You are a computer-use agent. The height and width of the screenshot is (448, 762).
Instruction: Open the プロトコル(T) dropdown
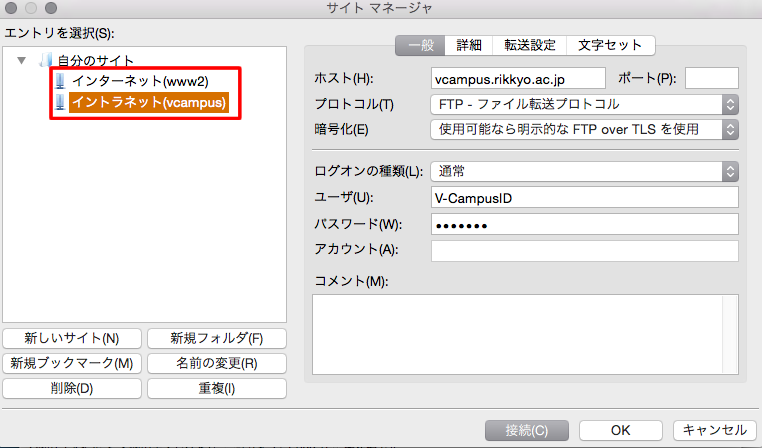click(584, 104)
